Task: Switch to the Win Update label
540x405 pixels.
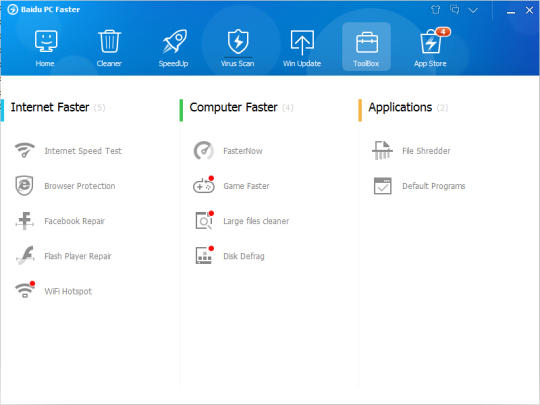Action: [302, 64]
